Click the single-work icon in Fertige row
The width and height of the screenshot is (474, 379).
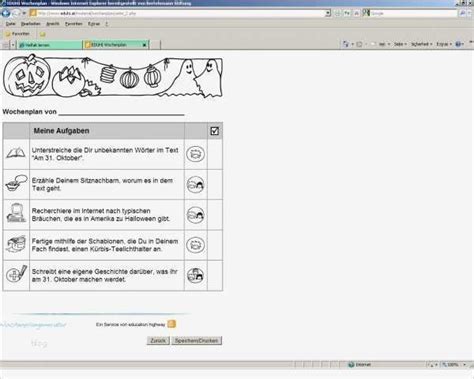click(x=195, y=245)
